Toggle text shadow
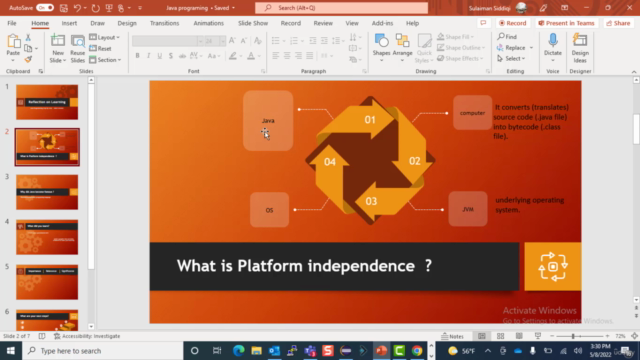This screenshot has width=640, height=360. coord(171,56)
